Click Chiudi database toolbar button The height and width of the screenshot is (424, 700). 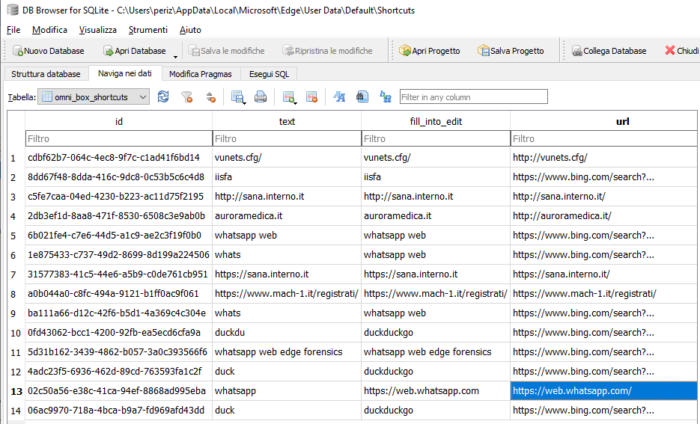click(x=682, y=51)
